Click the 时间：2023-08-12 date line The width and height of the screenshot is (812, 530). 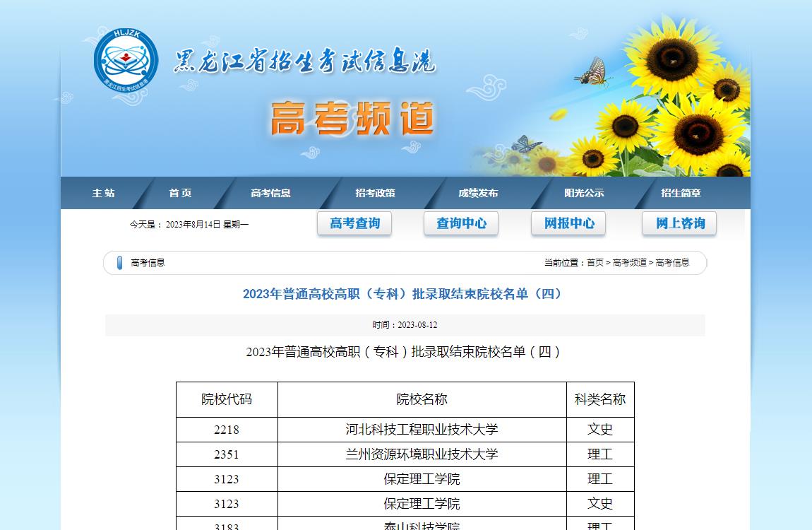405,325
